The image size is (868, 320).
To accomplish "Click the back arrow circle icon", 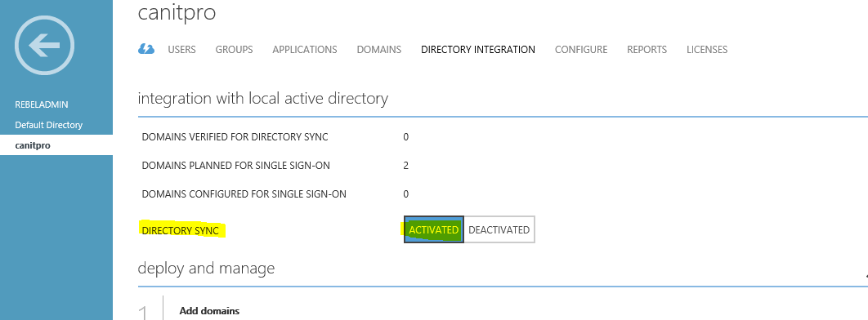I will point(44,47).
